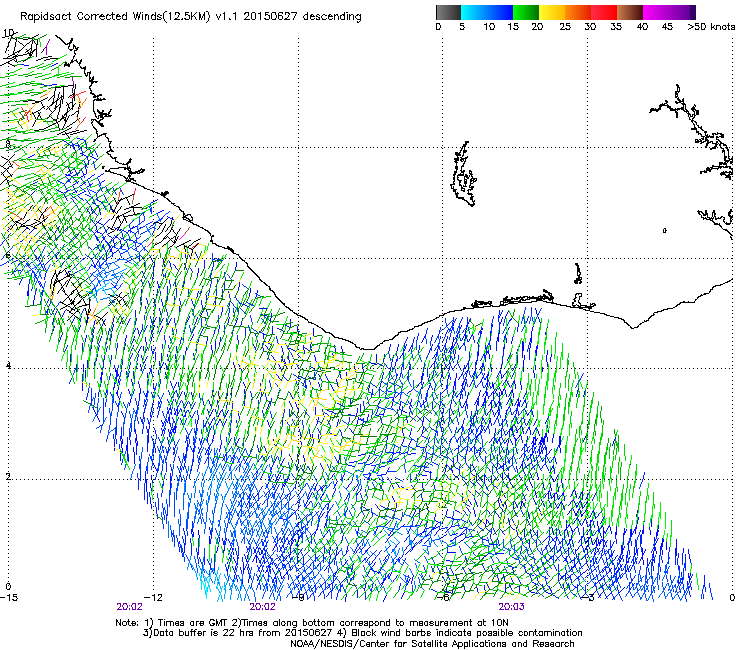The width and height of the screenshot is (740, 650).
Task: Click the magenta 40-45 knots color segment
Action: tap(656, 12)
